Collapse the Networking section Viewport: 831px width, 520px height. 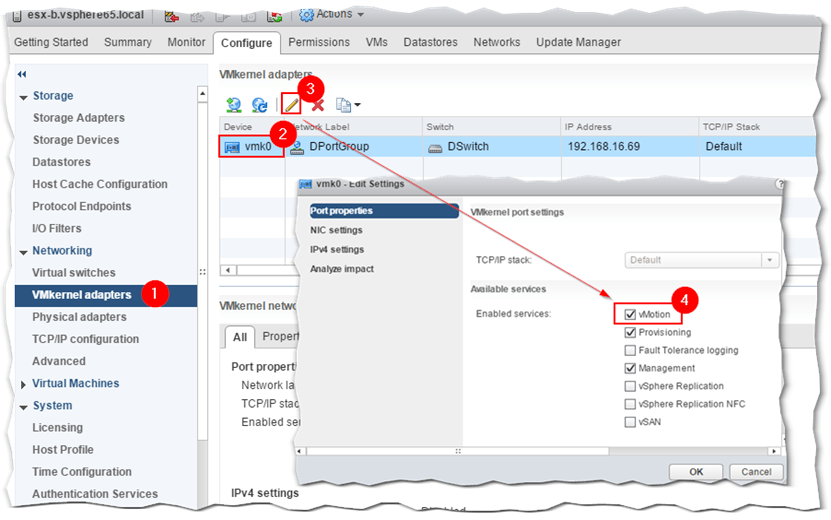[x=23, y=252]
